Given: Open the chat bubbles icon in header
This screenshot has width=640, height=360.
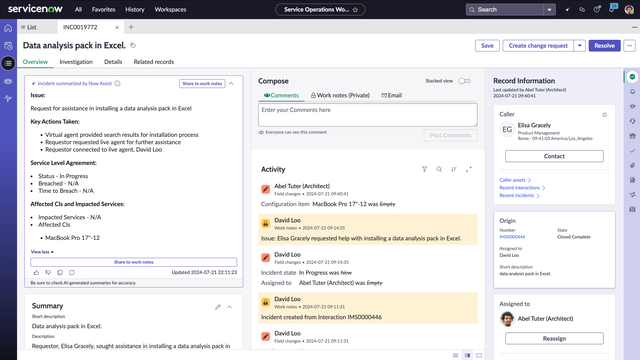Looking at the screenshot, I should click(x=582, y=9).
